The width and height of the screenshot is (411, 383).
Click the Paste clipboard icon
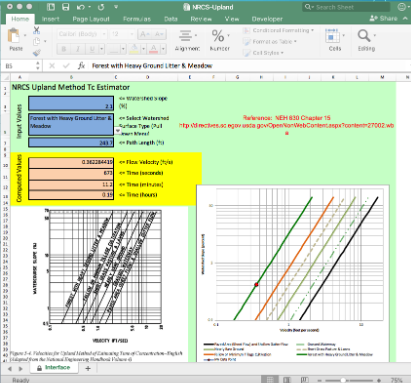point(14,36)
